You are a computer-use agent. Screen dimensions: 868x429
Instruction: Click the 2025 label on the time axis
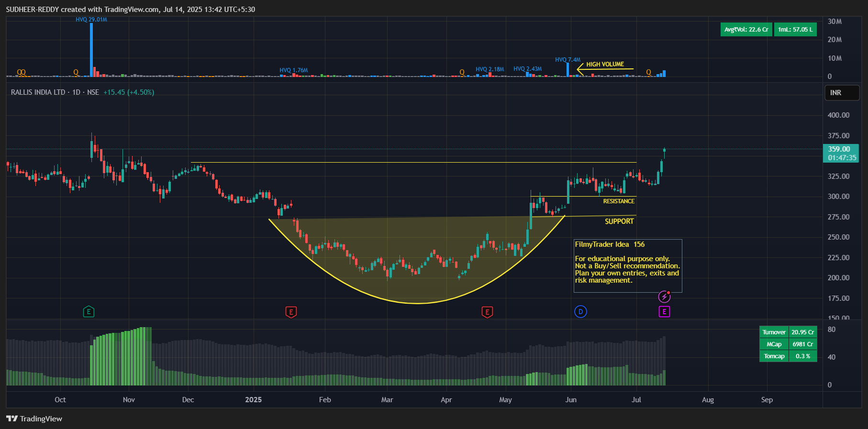tap(254, 400)
